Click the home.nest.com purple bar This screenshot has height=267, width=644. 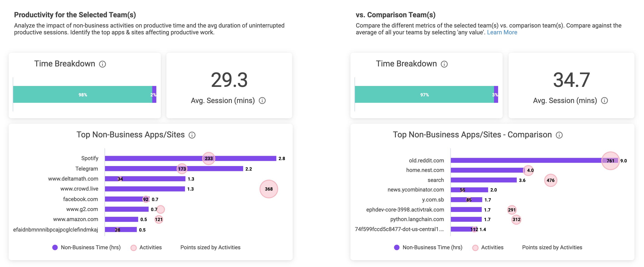(485, 170)
